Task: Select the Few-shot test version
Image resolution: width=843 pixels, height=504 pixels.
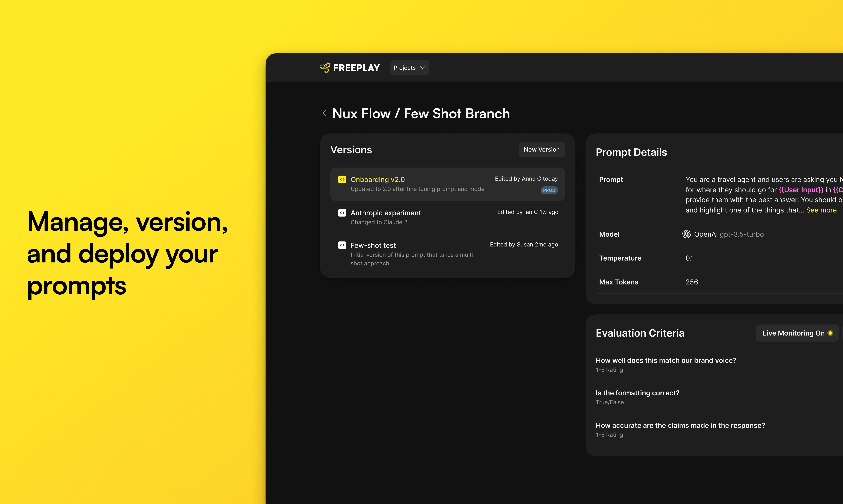Action: pyautogui.click(x=373, y=246)
